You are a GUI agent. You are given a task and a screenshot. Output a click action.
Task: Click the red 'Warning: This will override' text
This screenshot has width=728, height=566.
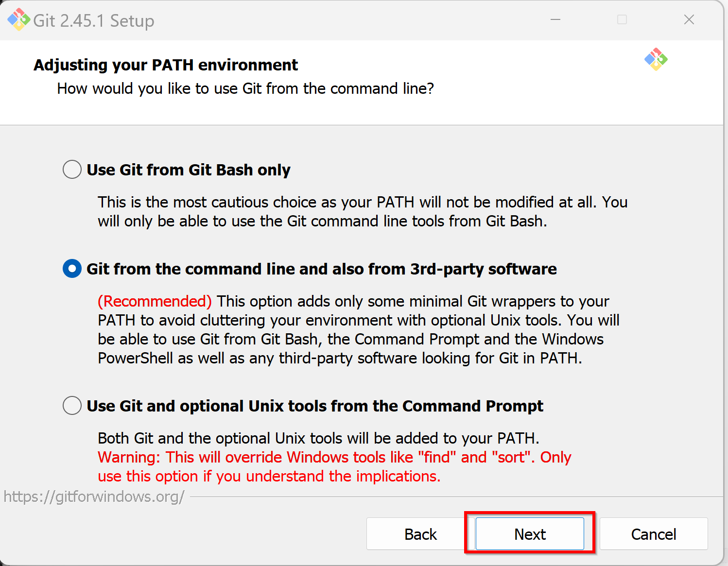[334, 466]
